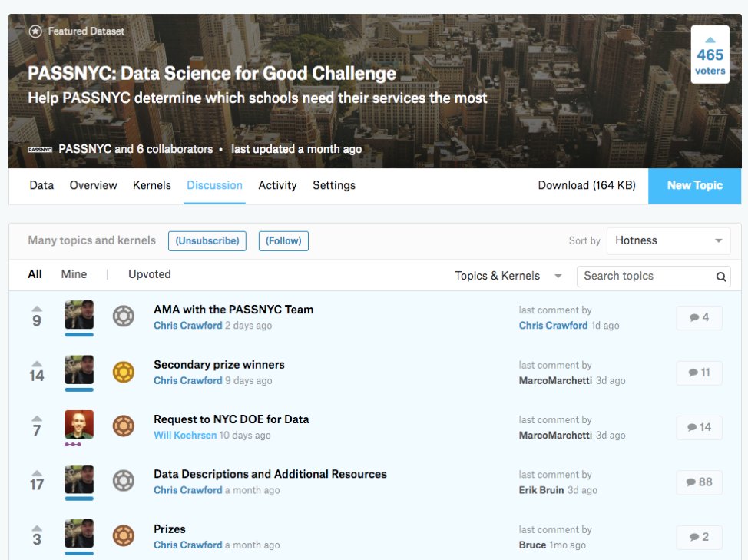Open Will Koehrsen's avatar thumbnail

pos(79,425)
